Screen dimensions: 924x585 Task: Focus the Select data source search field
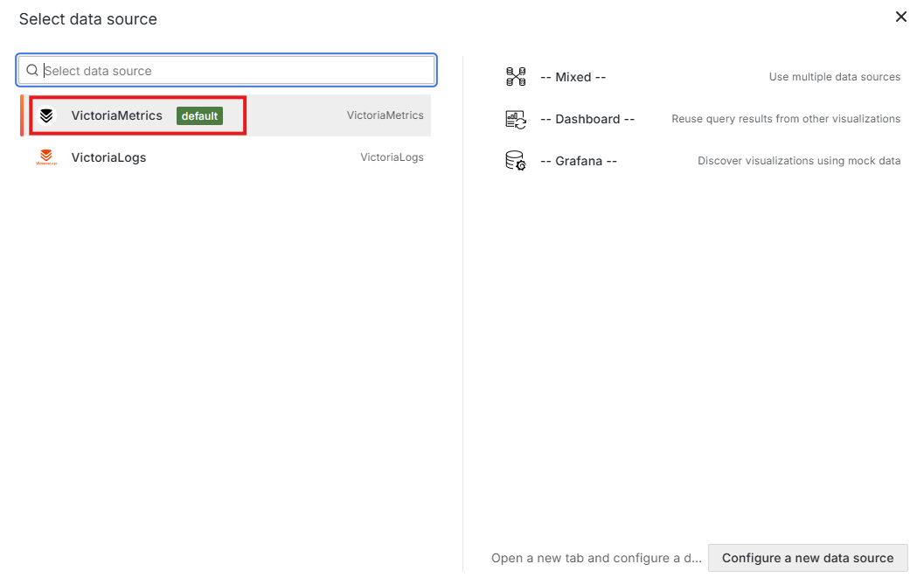226,70
